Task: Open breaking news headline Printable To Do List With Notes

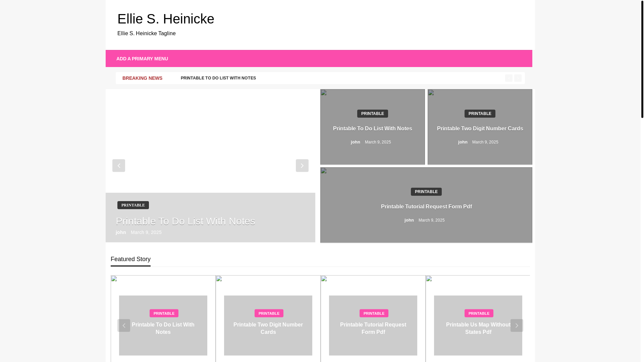Action: point(218,78)
